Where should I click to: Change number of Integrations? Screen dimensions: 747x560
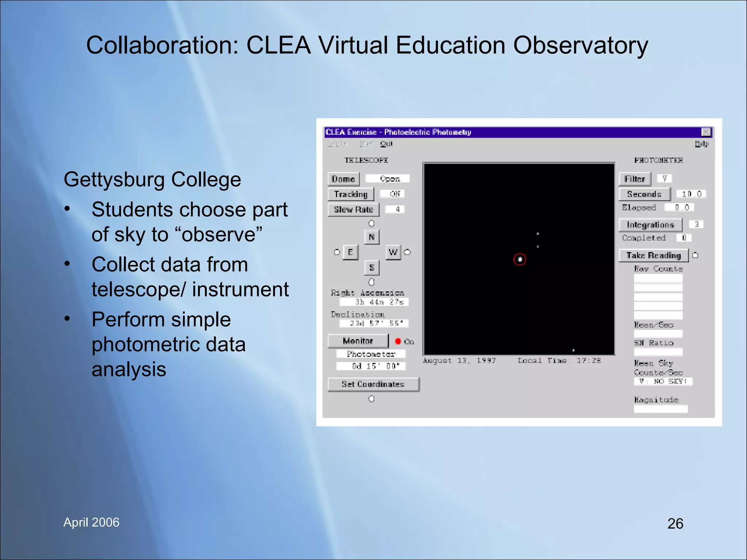pos(650,225)
